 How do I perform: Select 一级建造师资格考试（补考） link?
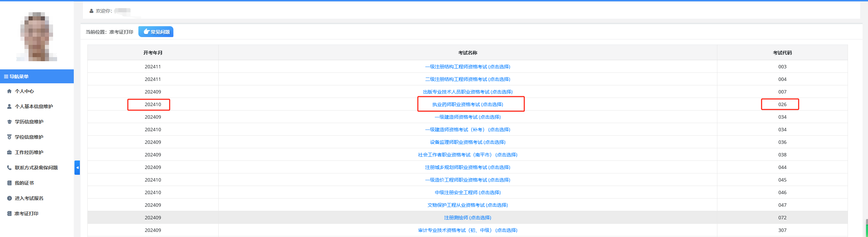tap(467, 130)
